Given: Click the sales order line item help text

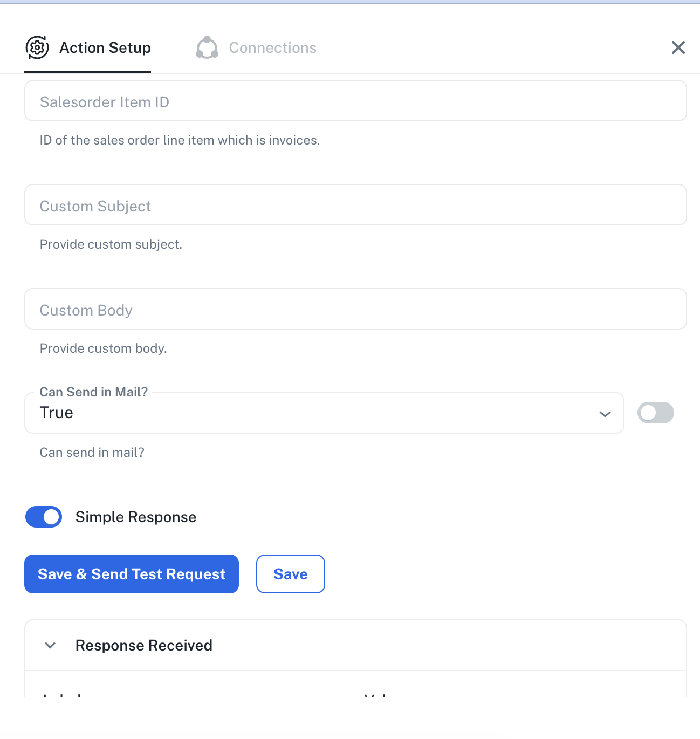Looking at the screenshot, I should click(180, 140).
